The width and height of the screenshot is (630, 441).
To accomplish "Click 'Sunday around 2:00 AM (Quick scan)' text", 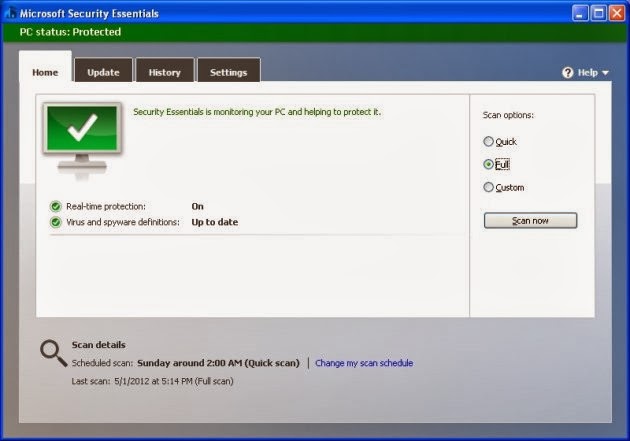I will pos(218,363).
